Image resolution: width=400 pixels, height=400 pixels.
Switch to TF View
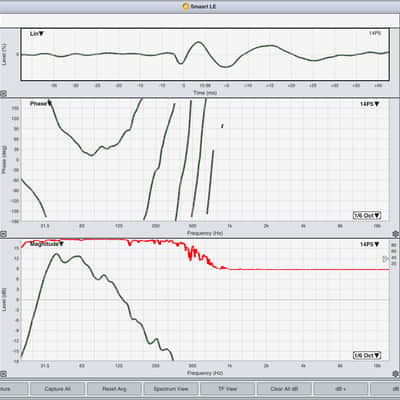tap(227, 389)
